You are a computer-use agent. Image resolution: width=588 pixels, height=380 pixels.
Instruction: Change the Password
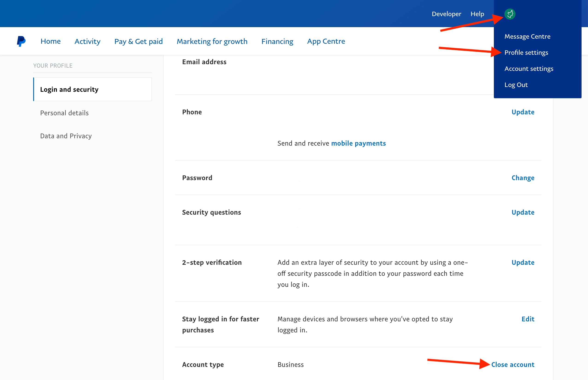click(x=523, y=178)
